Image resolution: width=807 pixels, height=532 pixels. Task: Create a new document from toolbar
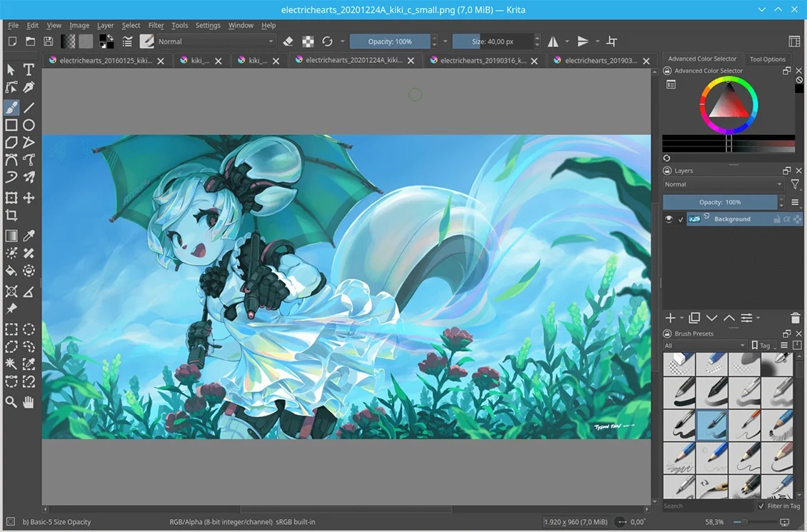(x=12, y=41)
